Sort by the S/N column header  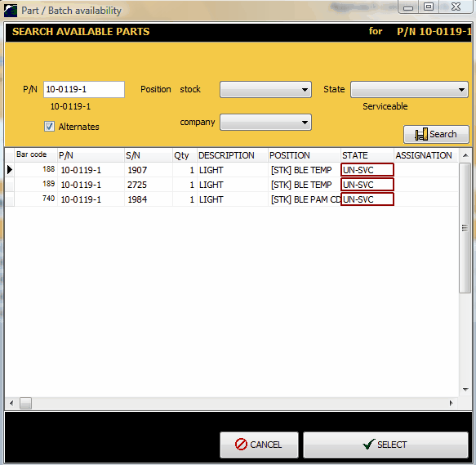coord(149,155)
